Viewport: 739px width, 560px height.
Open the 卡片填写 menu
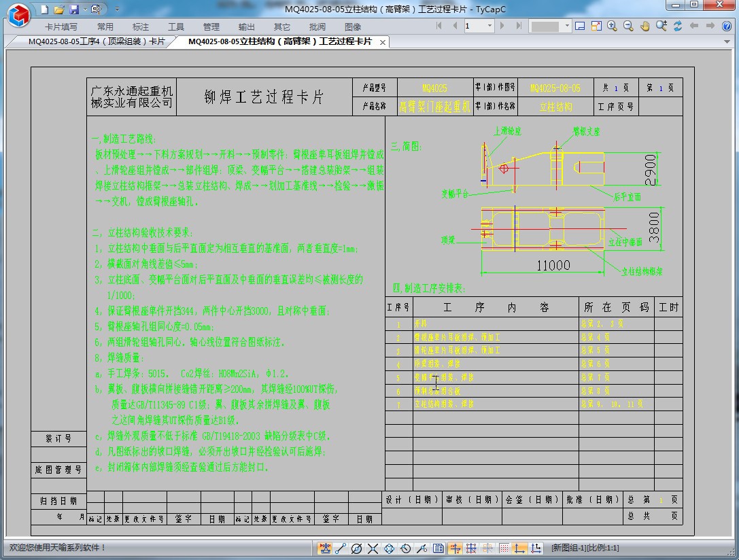coord(61,27)
